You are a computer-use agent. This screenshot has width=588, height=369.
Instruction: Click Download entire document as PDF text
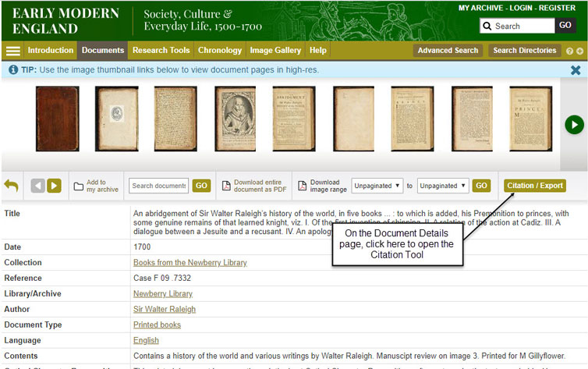260,186
